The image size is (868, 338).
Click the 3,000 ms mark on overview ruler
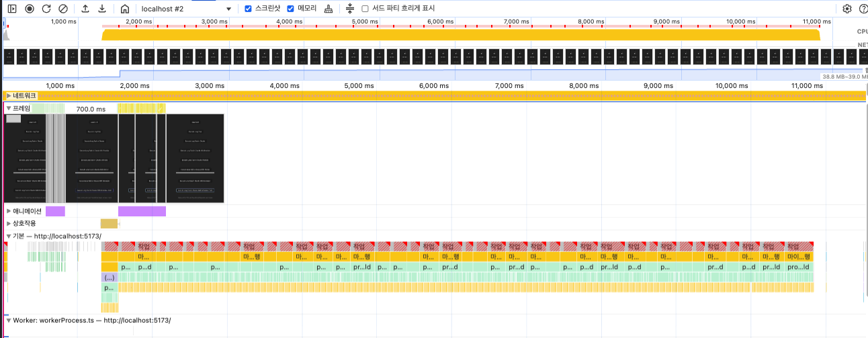pos(214,22)
